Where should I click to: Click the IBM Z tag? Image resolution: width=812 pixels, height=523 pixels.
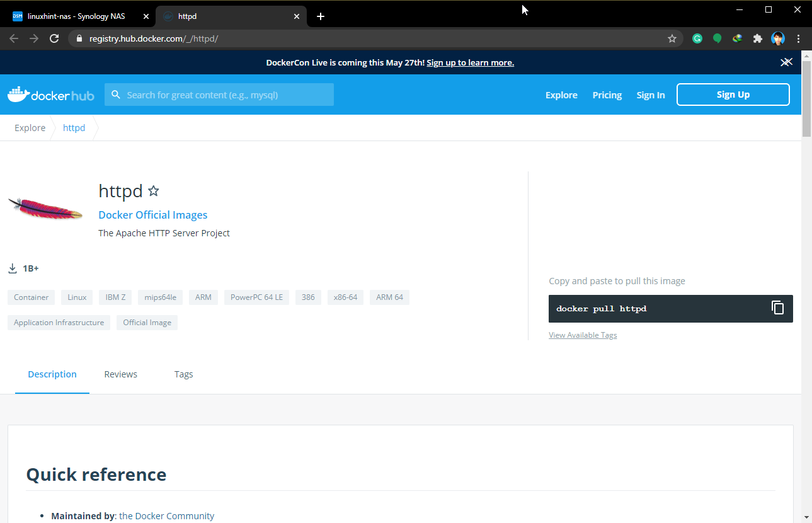(x=116, y=297)
